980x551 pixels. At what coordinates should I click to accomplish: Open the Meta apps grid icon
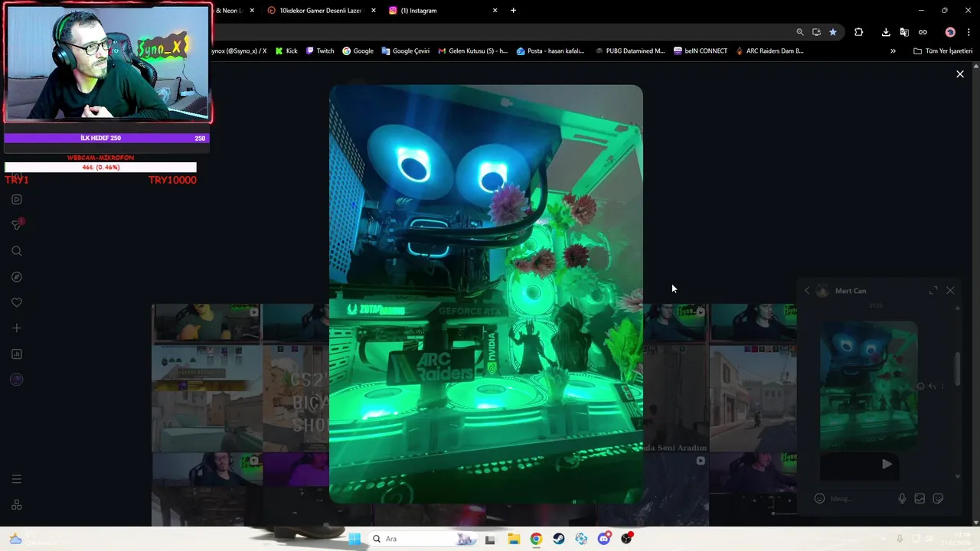pyautogui.click(x=17, y=505)
